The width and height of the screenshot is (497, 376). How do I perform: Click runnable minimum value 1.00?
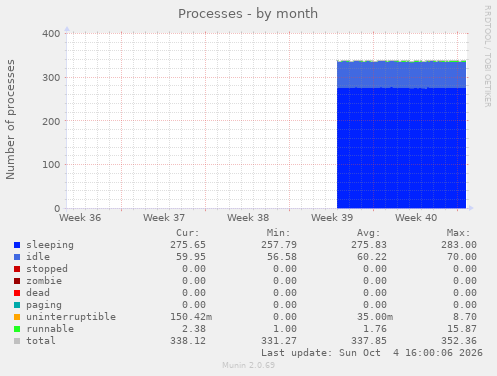pos(285,329)
